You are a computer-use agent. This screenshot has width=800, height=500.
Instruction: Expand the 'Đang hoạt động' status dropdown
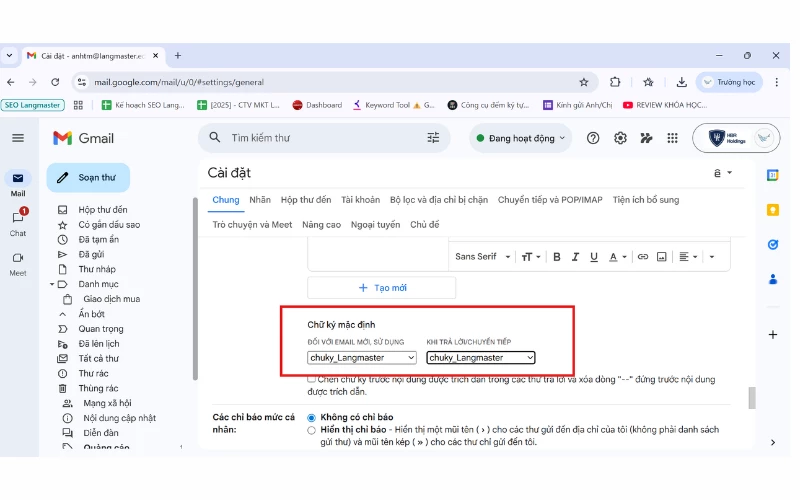pyautogui.click(x=521, y=138)
